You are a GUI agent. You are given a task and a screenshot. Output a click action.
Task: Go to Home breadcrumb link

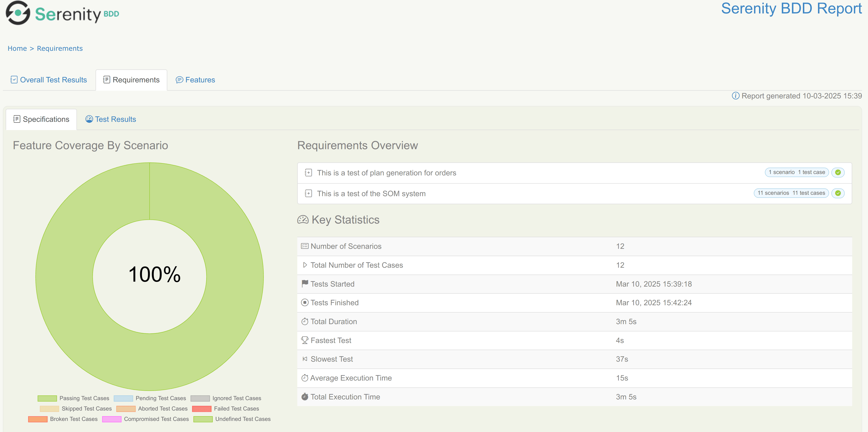pos(17,49)
